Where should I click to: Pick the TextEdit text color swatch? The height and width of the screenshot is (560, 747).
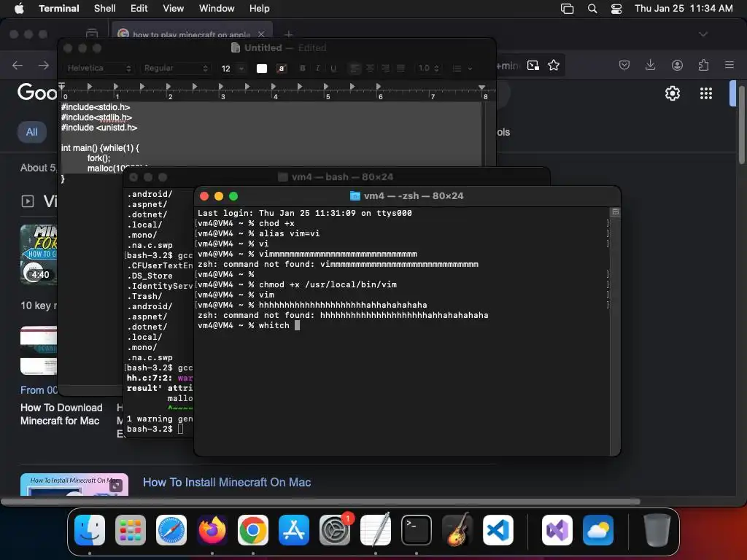click(262, 69)
